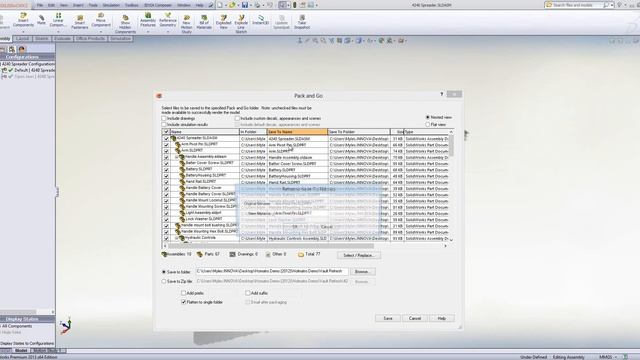Image resolution: width=640 pixels, height=360 pixels.
Task: Select the Flat view radio button
Action: (x=428, y=124)
